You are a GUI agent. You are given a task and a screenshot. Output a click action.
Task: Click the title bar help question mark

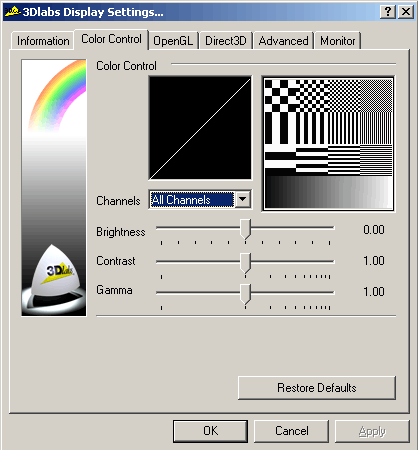[388, 12]
